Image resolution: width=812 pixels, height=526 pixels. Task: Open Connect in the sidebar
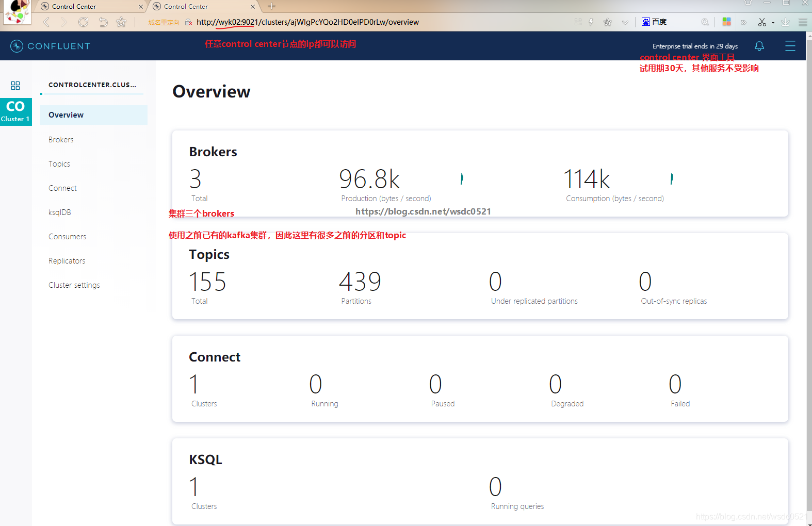pyautogui.click(x=62, y=188)
